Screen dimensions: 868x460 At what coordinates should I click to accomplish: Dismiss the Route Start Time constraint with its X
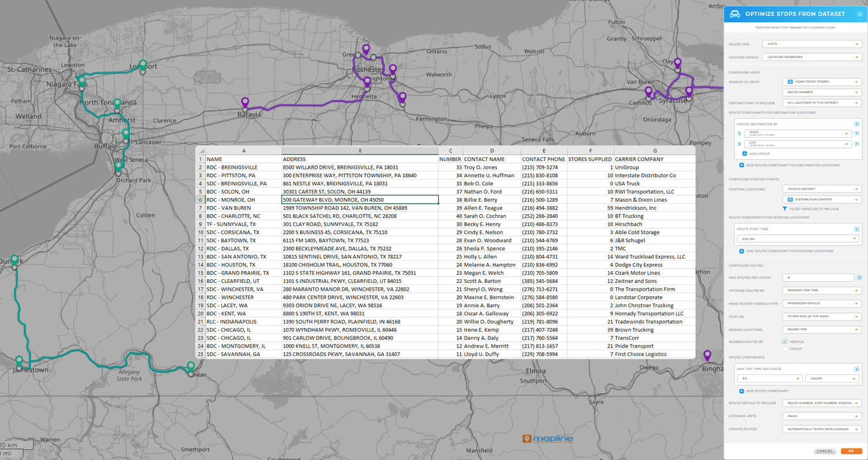point(857,229)
